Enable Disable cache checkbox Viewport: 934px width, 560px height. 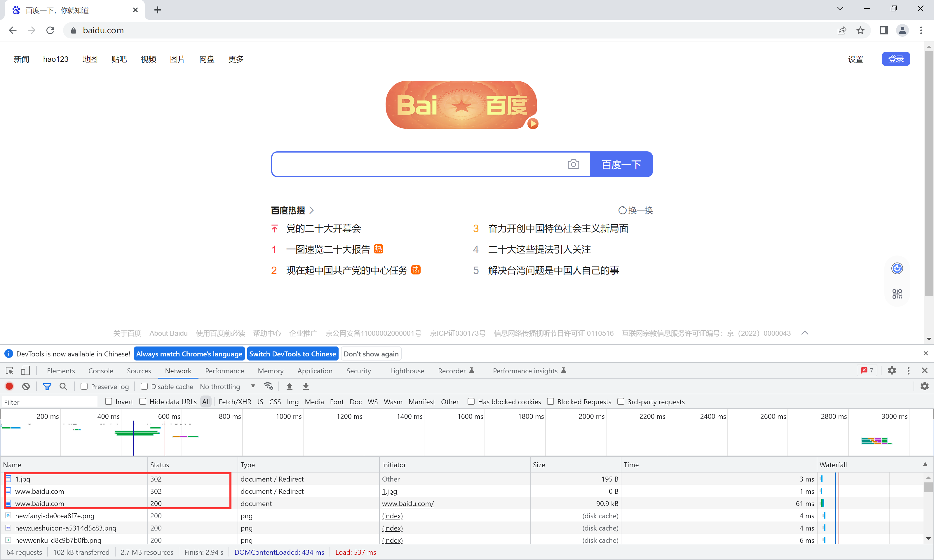click(x=144, y=386)
